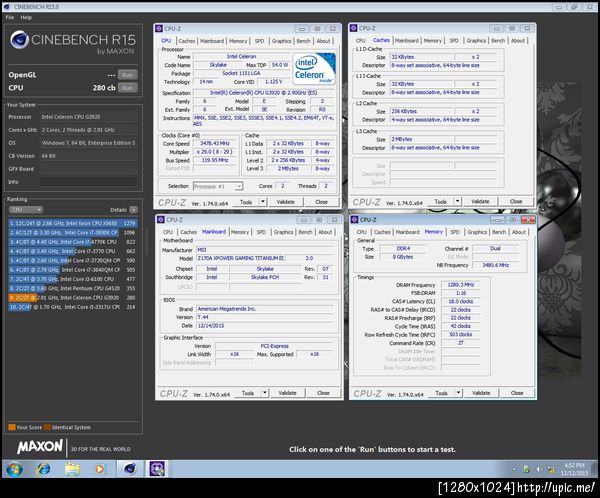This screenshot has width=600, height=498.
Task: Open Windows Explorer folder on taskbar
Action: click(x=72, y=469)
